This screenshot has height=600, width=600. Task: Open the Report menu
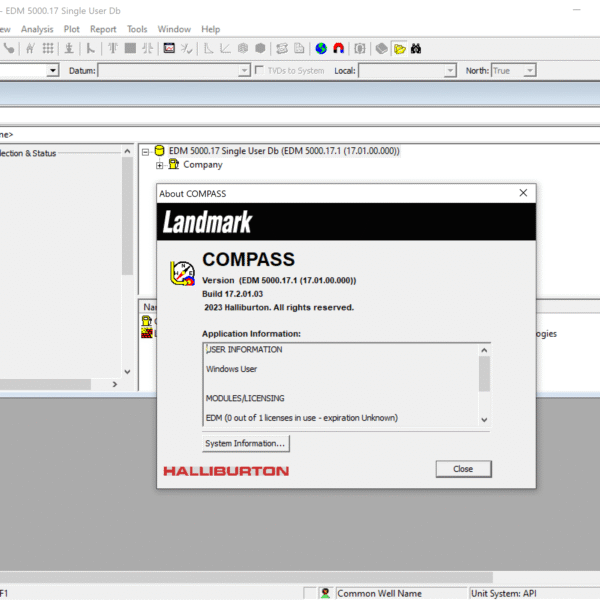[x=103, y=29]
